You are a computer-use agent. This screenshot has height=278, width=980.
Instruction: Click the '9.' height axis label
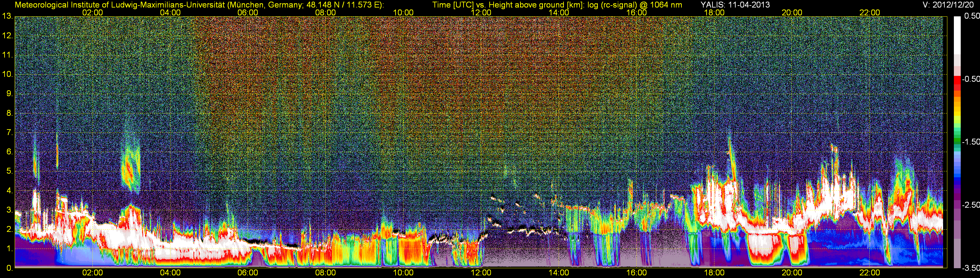[x=9, y=94]
